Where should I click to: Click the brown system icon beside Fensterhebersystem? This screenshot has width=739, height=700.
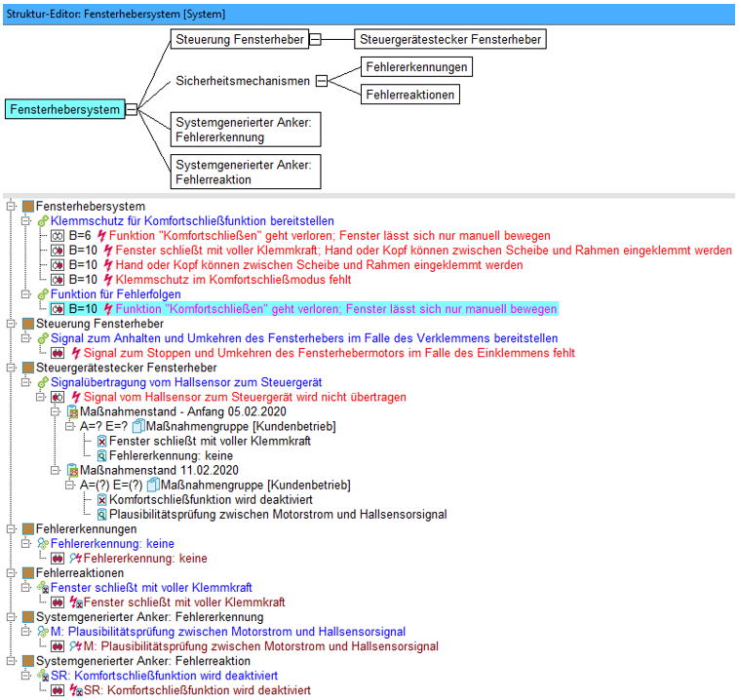[x=28, y=206]
